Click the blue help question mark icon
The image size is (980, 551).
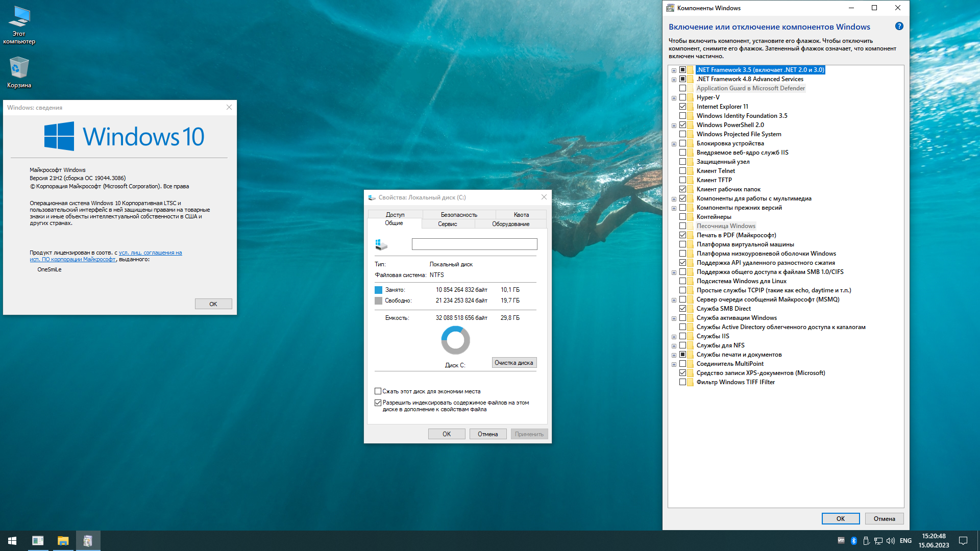899,27
